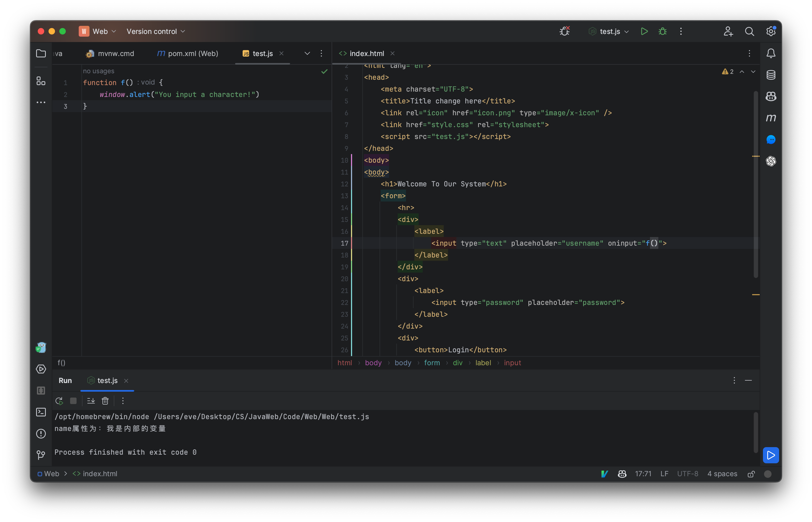Click the warnings count indicator showing 2
The image size is (812, 522).
[728, 72]
